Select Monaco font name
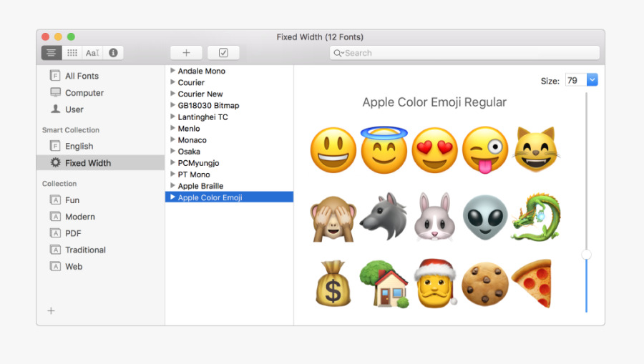This screenshot has height=364, width=644. [x=192, y=140]
